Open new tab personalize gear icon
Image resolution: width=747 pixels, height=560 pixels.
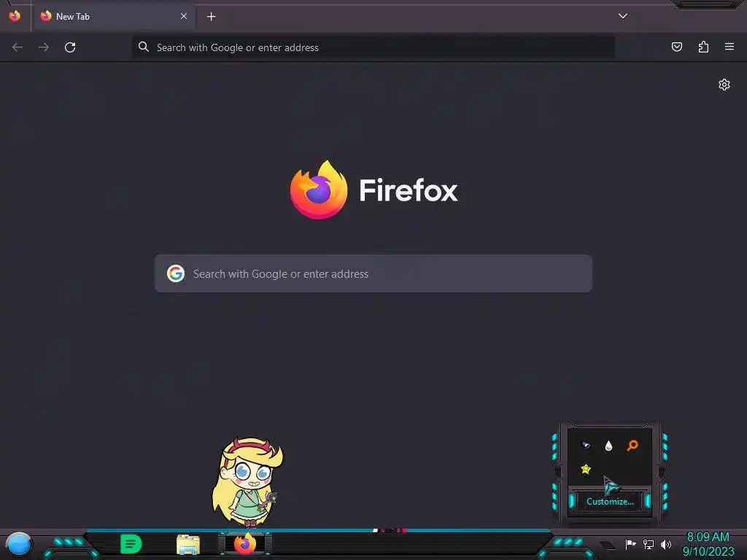pyautogui.click(x=724, y=85)
